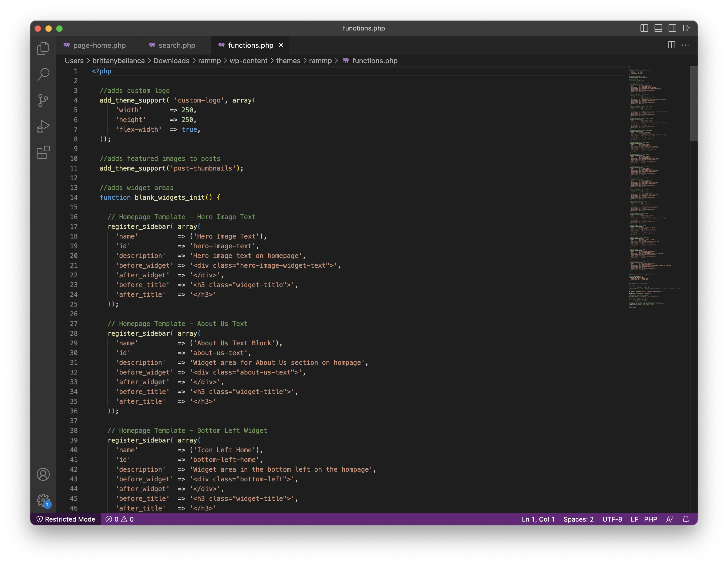Click the PHP elephant icon on functions.php tab

[x=221, y=45]
